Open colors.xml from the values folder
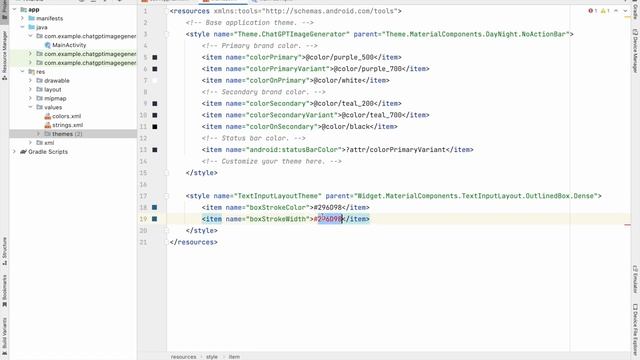640x360 pixels. (x=66, y=116)
